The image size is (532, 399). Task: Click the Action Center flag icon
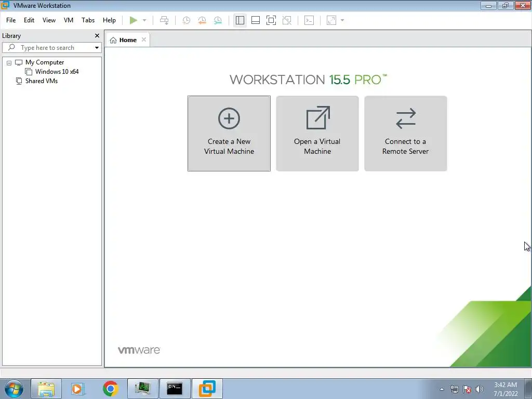pos(467,389)
